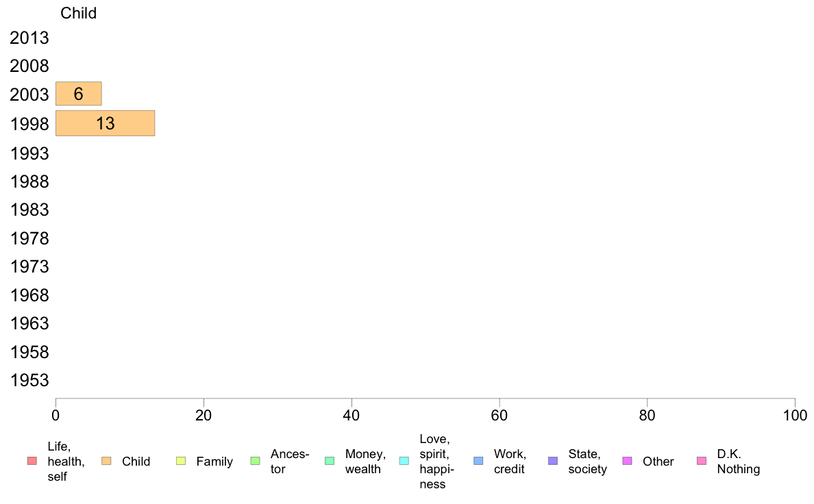
Task: Click the 2003 bar labeled 6
Action: (78, 94)
